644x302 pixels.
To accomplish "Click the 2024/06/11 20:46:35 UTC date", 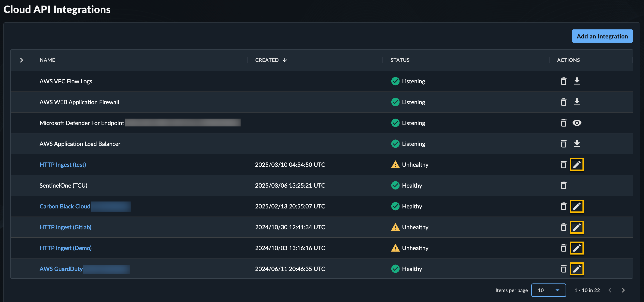I will (x=290, y=269).
